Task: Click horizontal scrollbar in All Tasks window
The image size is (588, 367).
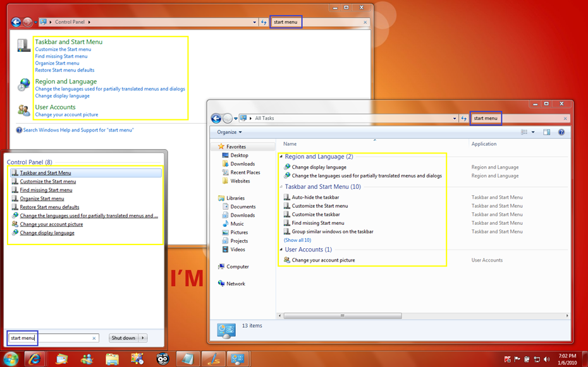Action: [343, 316]
